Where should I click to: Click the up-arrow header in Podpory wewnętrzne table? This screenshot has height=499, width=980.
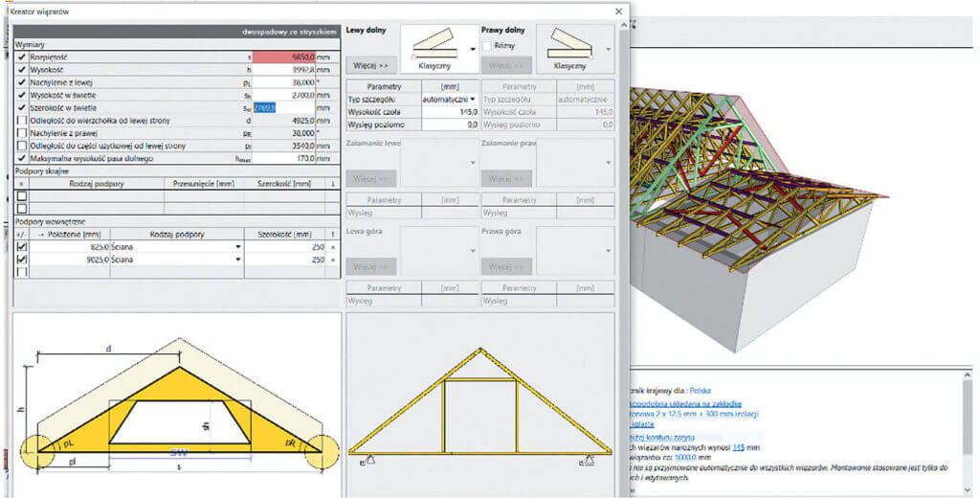(x=333, y=234)
